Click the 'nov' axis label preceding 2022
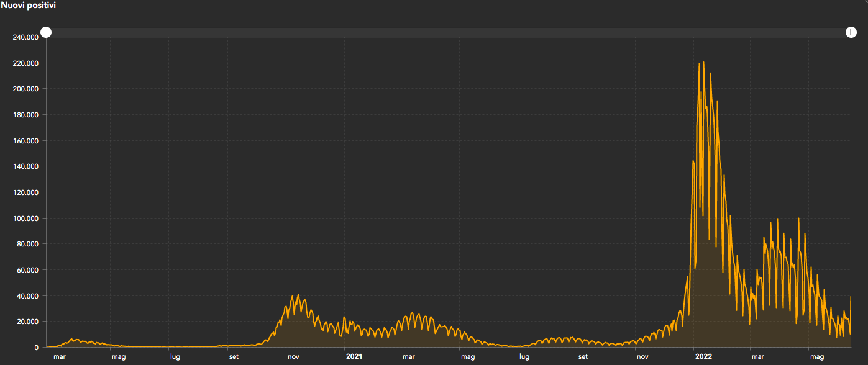This screenshot has width=868, height=365. [643, 357]
